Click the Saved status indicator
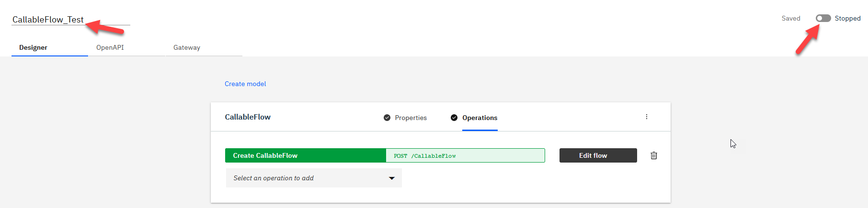Image resolution: width=868 pixels, height=208 pixels. [791, 18]
